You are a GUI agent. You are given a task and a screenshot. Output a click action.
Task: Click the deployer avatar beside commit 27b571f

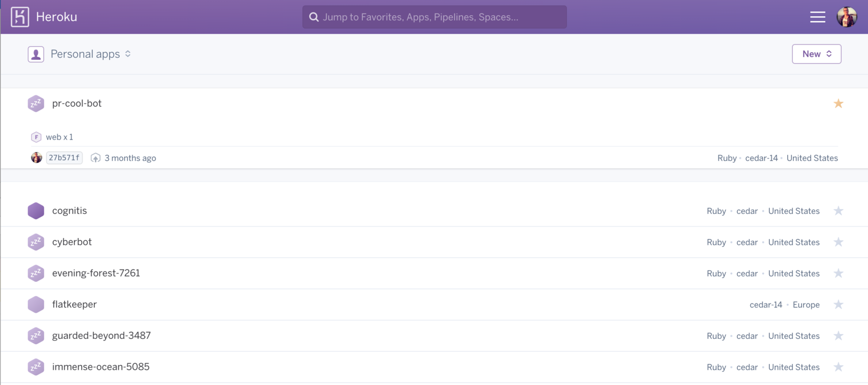[x=36, y=158]
